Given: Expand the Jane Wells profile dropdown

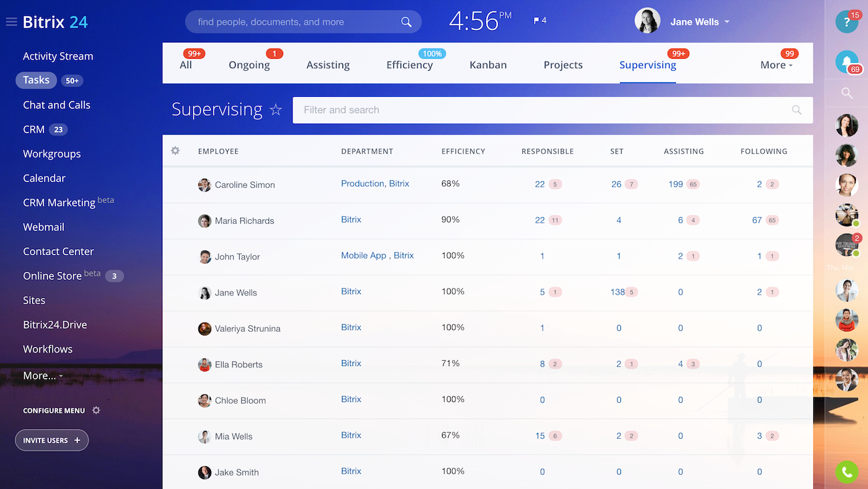Looking at the screenshot, I should pyautogui.click(x=727, y=22).
